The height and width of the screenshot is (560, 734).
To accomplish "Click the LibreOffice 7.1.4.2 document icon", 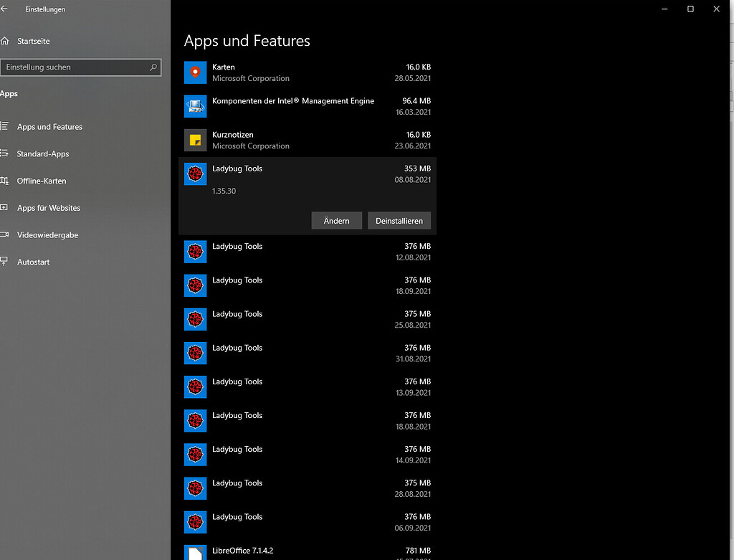I will (x=195, y=554).
